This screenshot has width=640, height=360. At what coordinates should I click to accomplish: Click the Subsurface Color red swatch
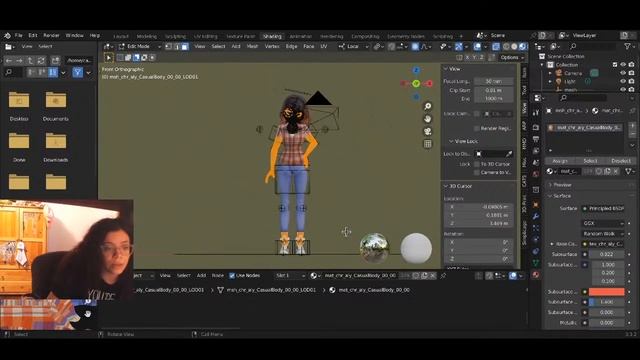607,292
